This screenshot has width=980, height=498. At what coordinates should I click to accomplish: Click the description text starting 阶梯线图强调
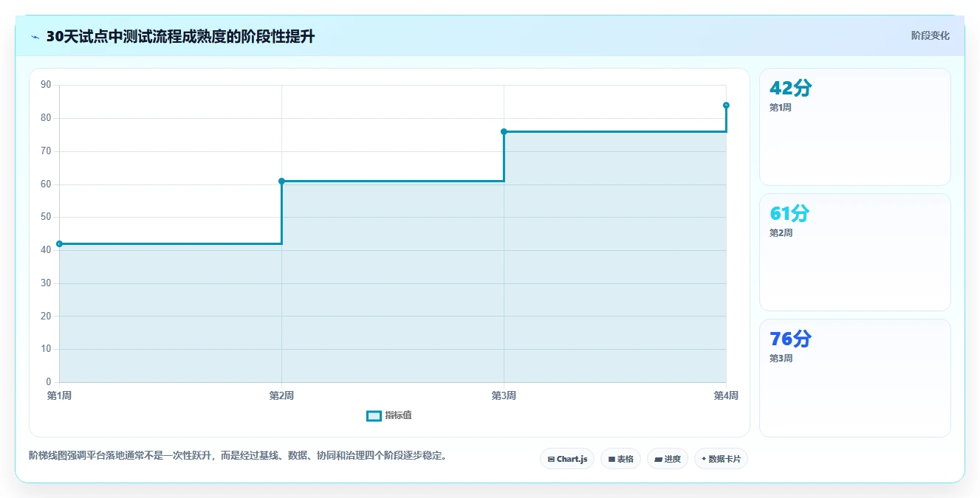(238, 455)
